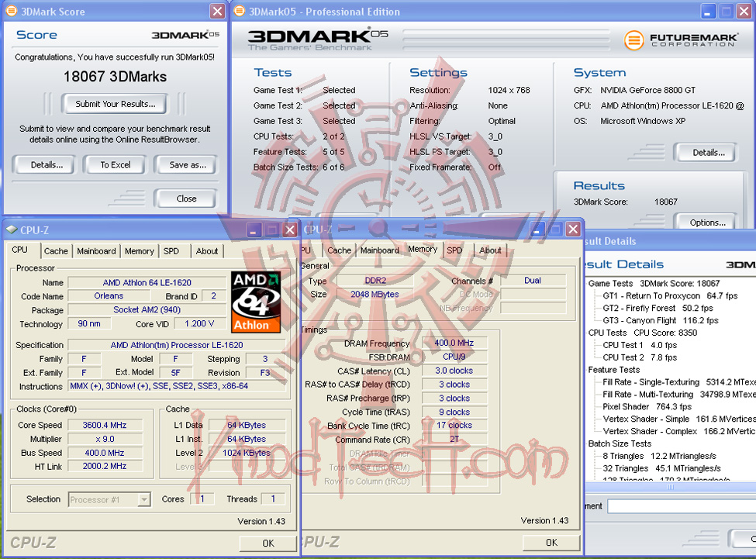This screenshot has width=756, height=559.
Task: Click Save as button
Action: pos(187,165)
